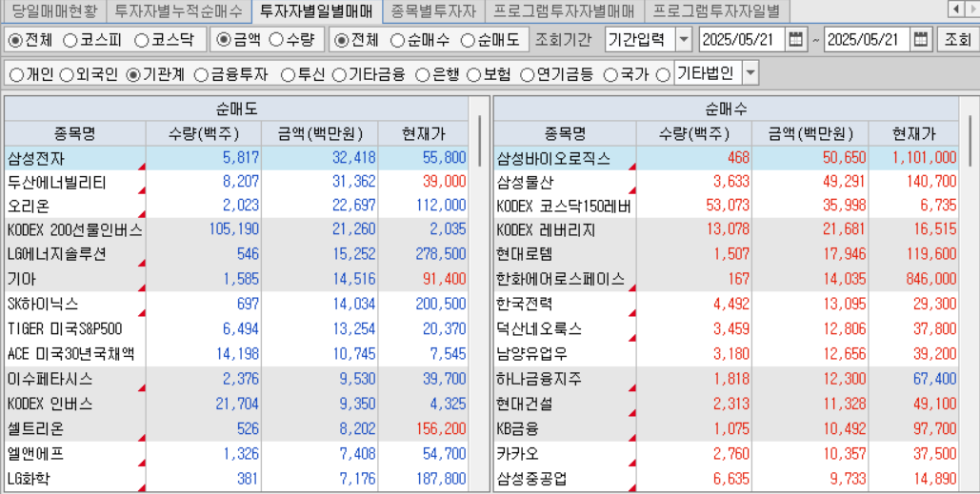This screenshot has height=494, width=980.
Task: Select the KODEX 코스닥150레버 row
Action: tap(727, 206)
